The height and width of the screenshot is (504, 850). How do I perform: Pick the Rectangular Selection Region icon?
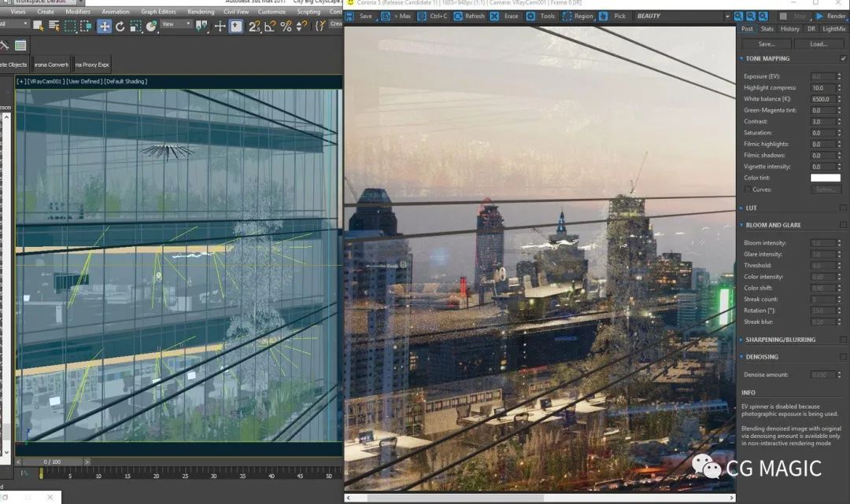tap(70, 26)
